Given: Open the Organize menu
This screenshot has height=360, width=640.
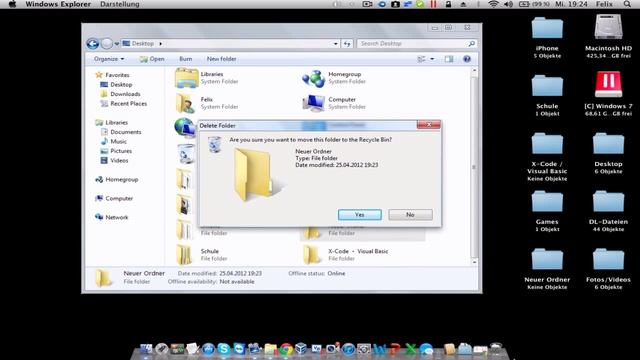Looking at the screenshot, I should pyautogui.click(x=109, y=59).
